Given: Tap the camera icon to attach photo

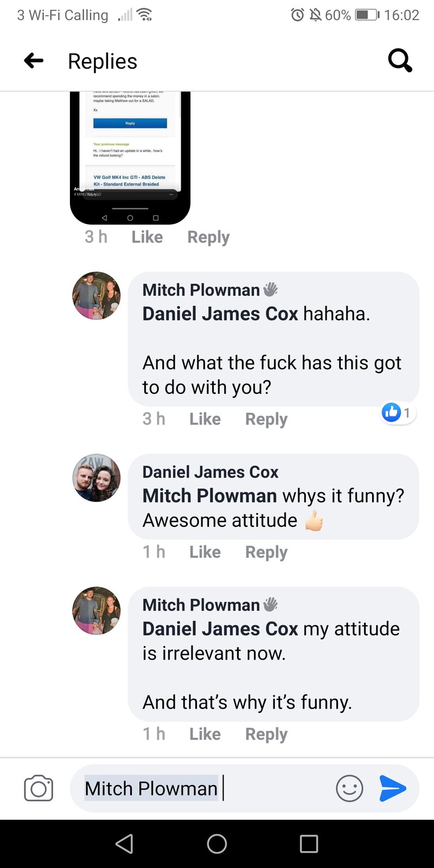Looking at the screenshot, I should tap(39, 788).
